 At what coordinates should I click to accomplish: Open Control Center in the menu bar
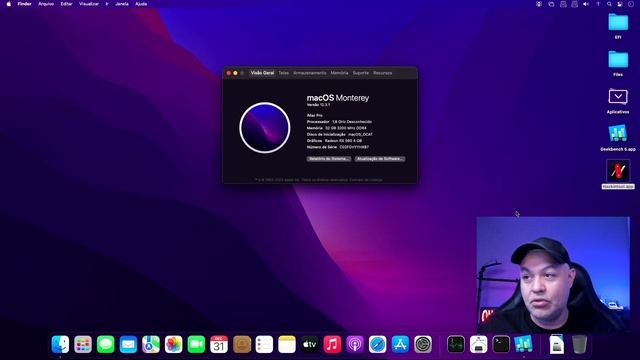[x=620, y=4]
